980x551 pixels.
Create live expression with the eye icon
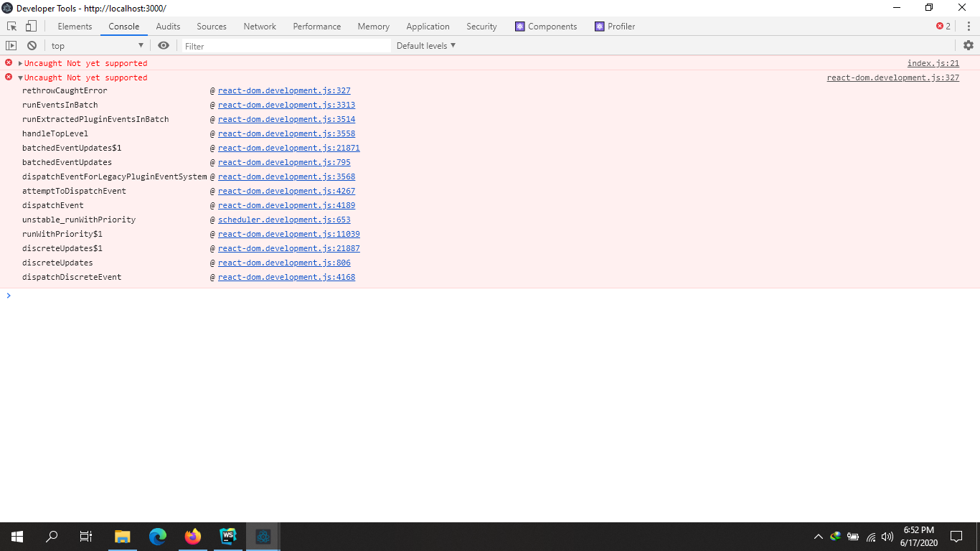pos(164,45)
